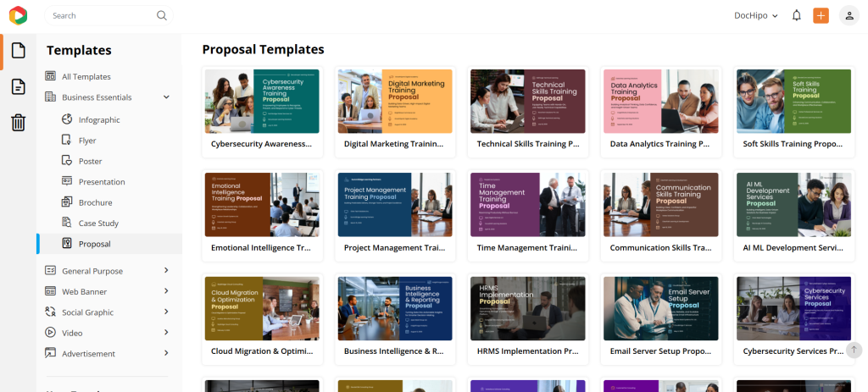Viewport: 868px width, 392px height.
Task: Click the 'Soft Skills Training Propo...' title
Action: tap(793, 144)
